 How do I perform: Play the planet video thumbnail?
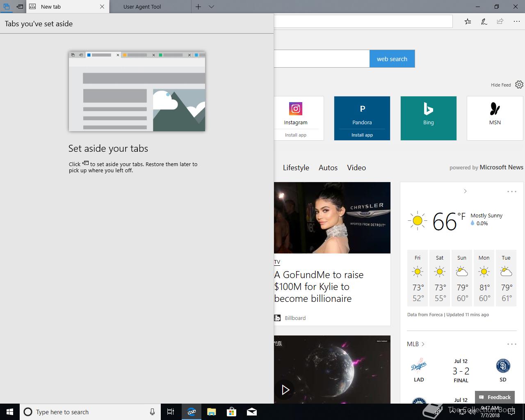285,390
